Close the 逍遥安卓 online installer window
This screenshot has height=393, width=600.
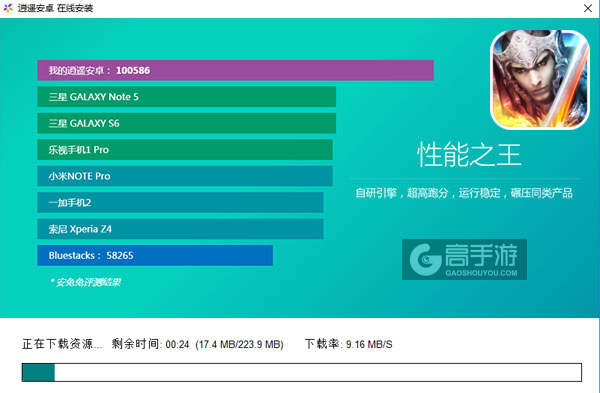[x=588, y=8]
